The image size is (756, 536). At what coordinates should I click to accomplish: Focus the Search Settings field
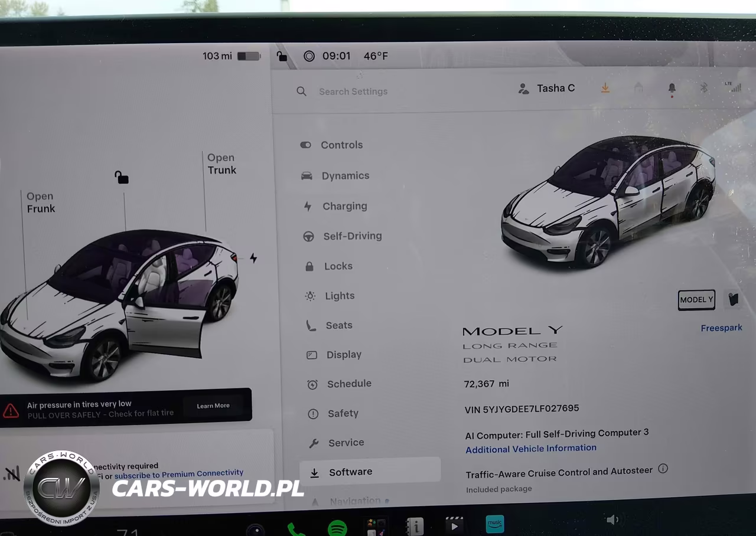(353, 91)
